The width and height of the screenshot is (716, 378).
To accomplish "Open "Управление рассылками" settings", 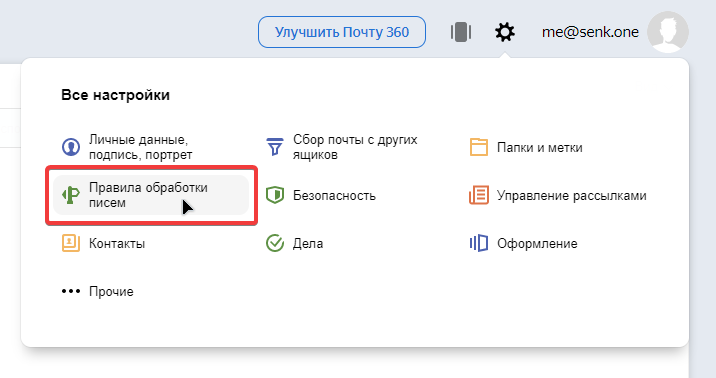I will (571, 195).
